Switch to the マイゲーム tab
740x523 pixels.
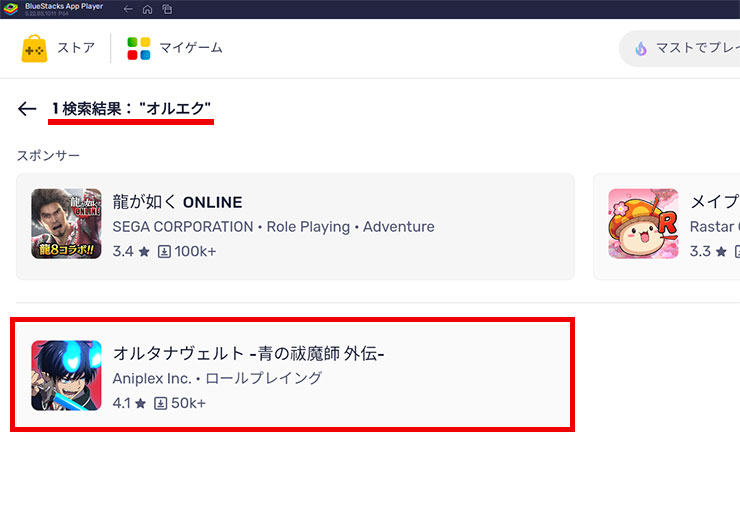click(x=191, y=48)
